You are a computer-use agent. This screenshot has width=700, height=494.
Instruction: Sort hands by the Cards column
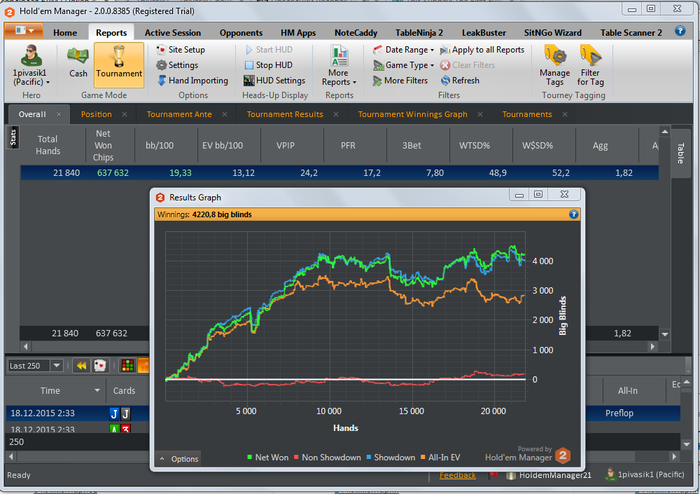coord(124,390)
